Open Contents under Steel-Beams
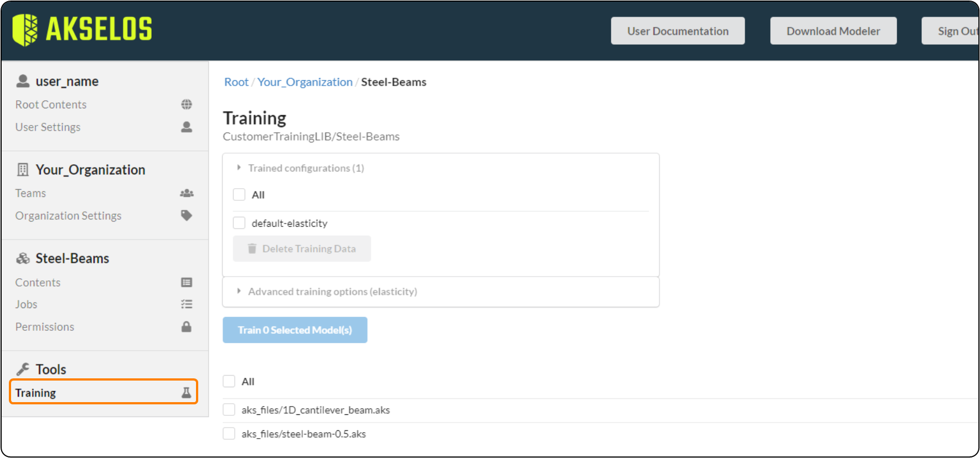980x458 pixels. [x=38, y=283]
